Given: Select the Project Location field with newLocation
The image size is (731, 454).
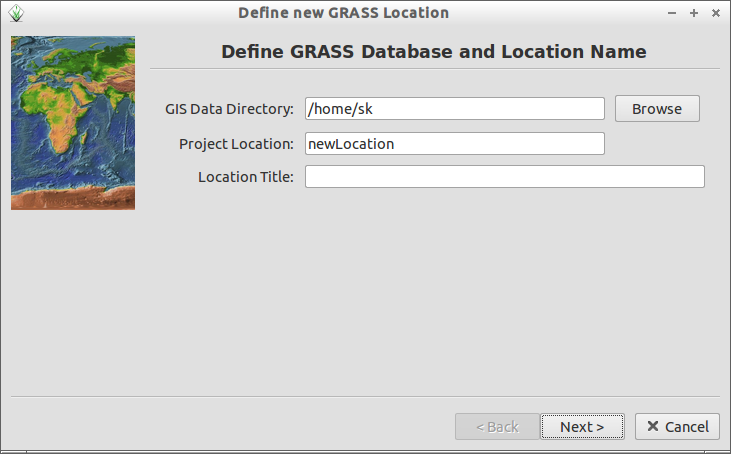Looking at the screenshot, I should [x=455, y=144].
